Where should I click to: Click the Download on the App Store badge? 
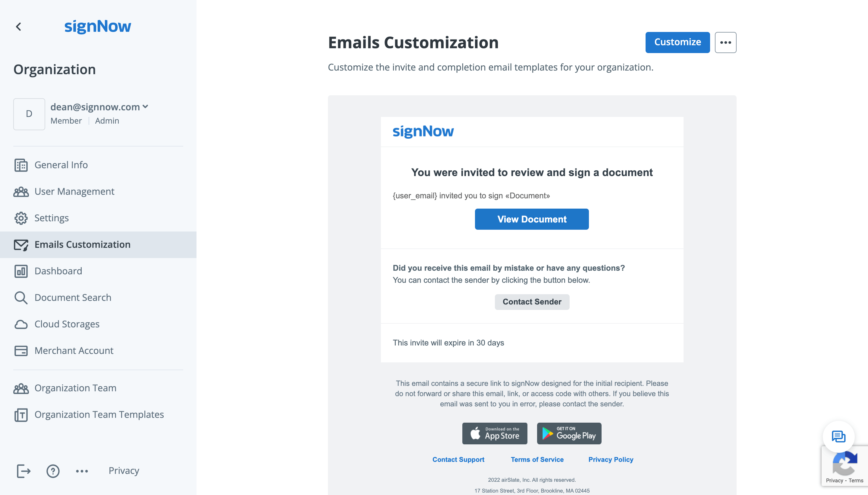tap(495, 434)
